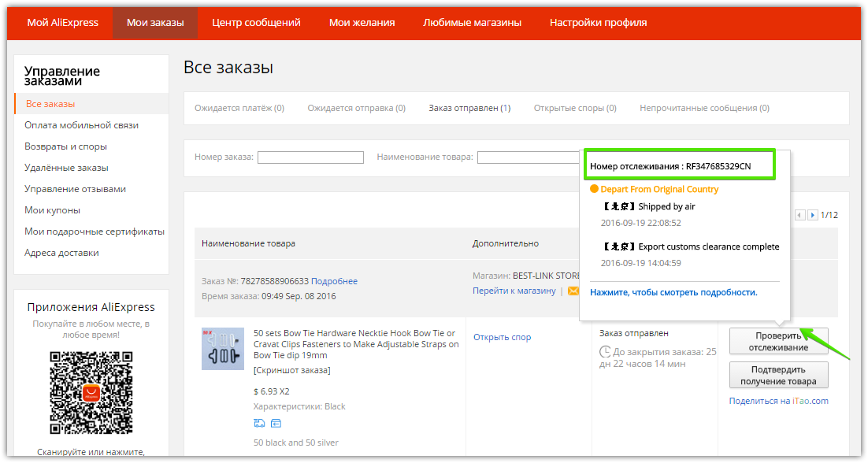This screenshot has height=463, width=868.
Task: Click Depart From Original Country status
Action: (x=659, y=189)
